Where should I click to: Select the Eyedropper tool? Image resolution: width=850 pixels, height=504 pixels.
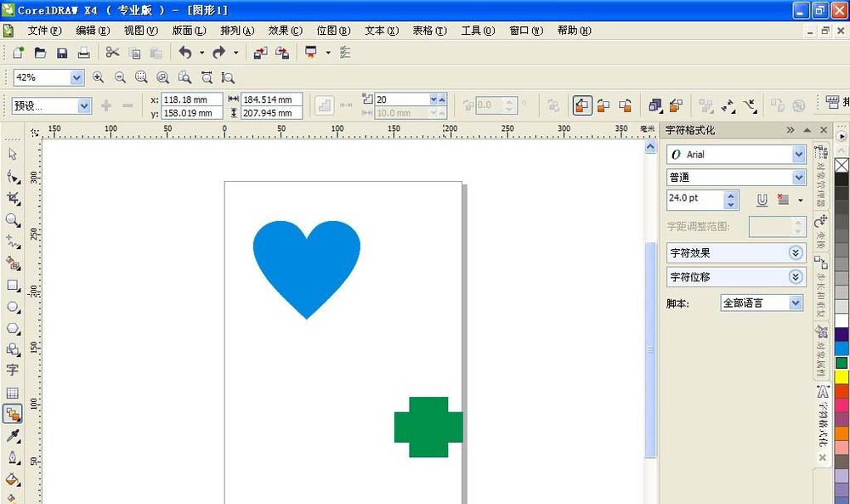point(13,436)
